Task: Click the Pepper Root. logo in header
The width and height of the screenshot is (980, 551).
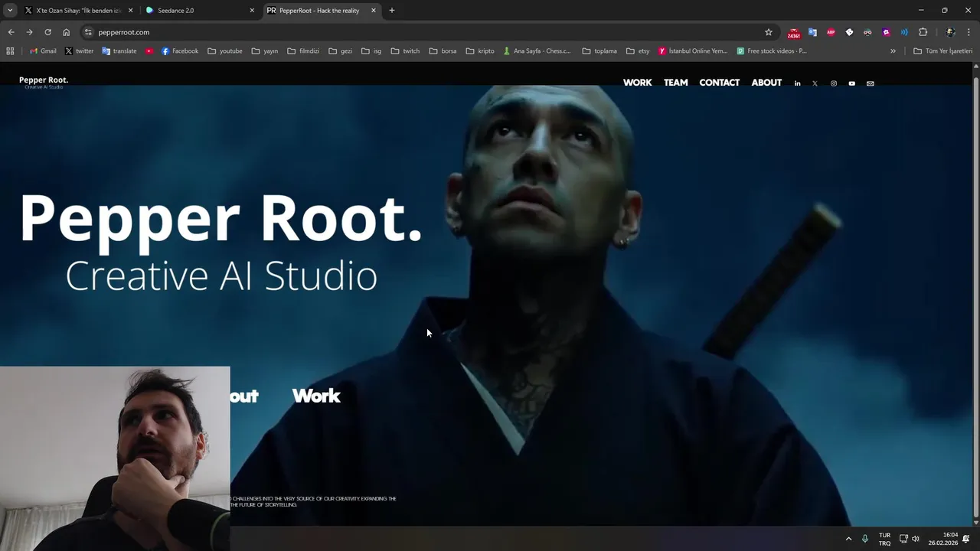Action: [x=44, y=82]
